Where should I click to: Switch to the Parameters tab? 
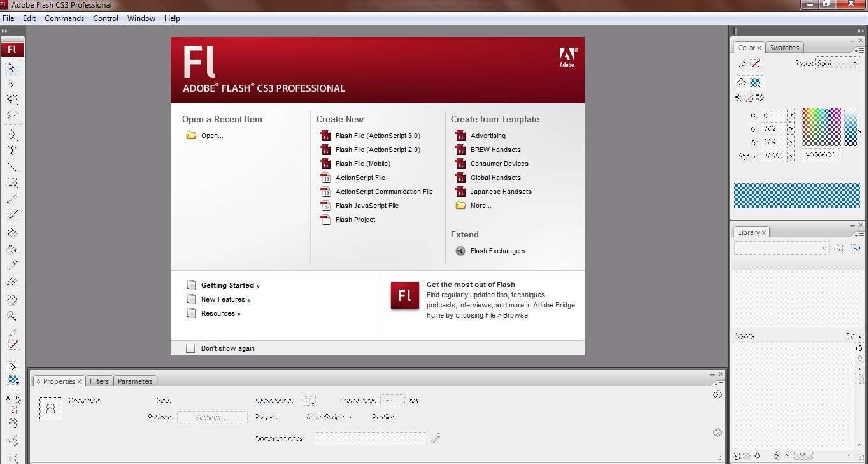click(x=135, y=381)
